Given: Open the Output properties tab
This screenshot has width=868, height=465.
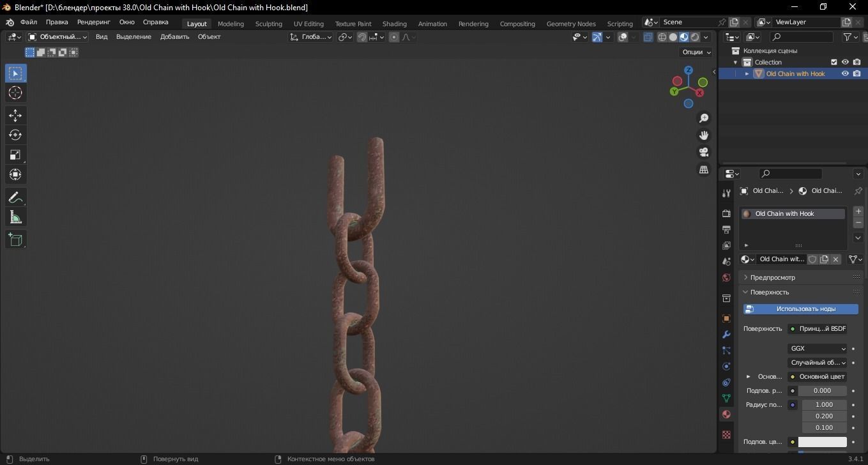Looking at the screenshot, I should click(x=726, y=229).
